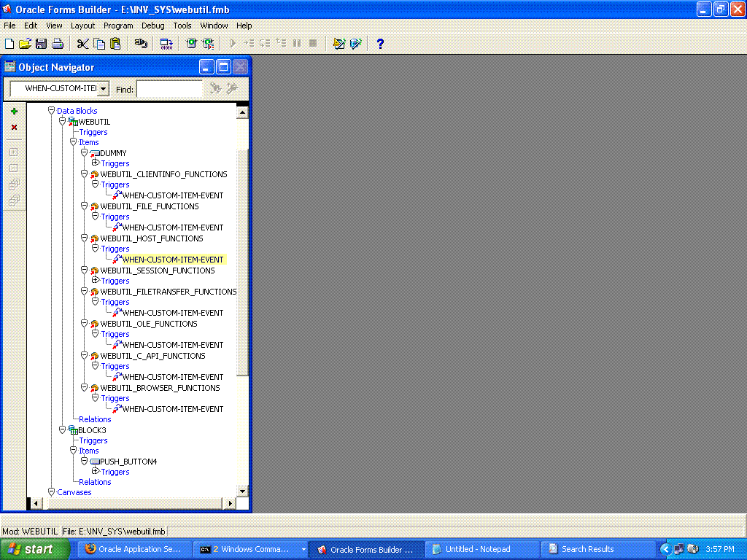Click the Print toolbar icon
Screen dimensions: 747x560
pyautogui.click(x=57, y=44)
